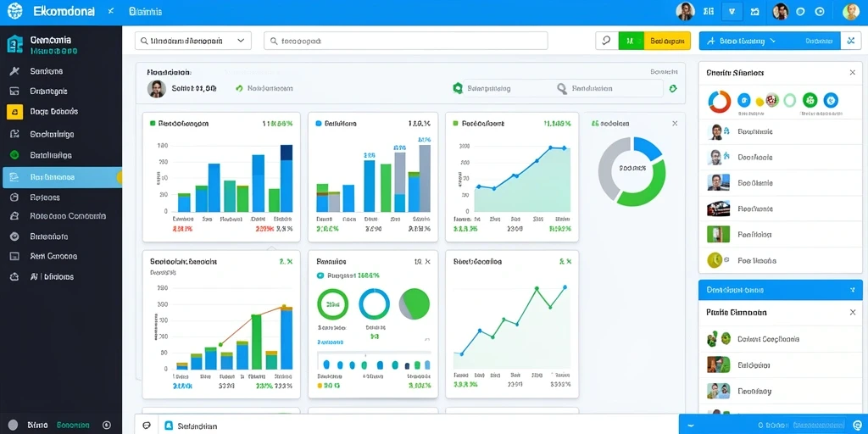The image size is (868, 434).
Task: Expand the chevron on the blue top-right button
Action: tap(773, 41)
